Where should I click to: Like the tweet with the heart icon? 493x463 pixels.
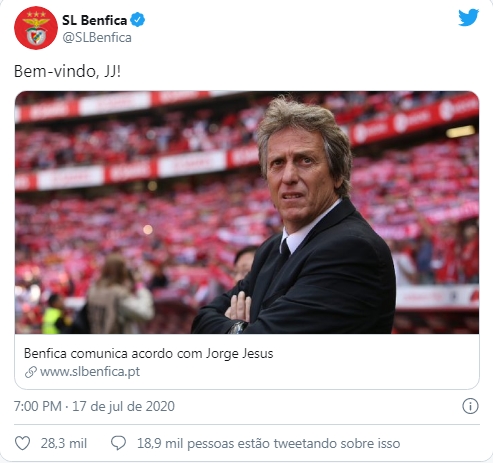pos(23,443)
